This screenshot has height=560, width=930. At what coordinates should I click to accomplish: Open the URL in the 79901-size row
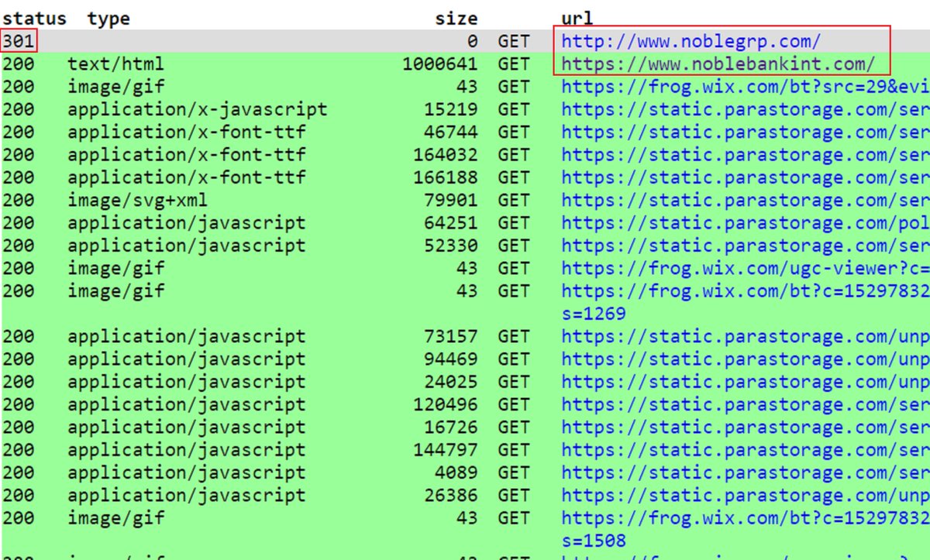746,200
